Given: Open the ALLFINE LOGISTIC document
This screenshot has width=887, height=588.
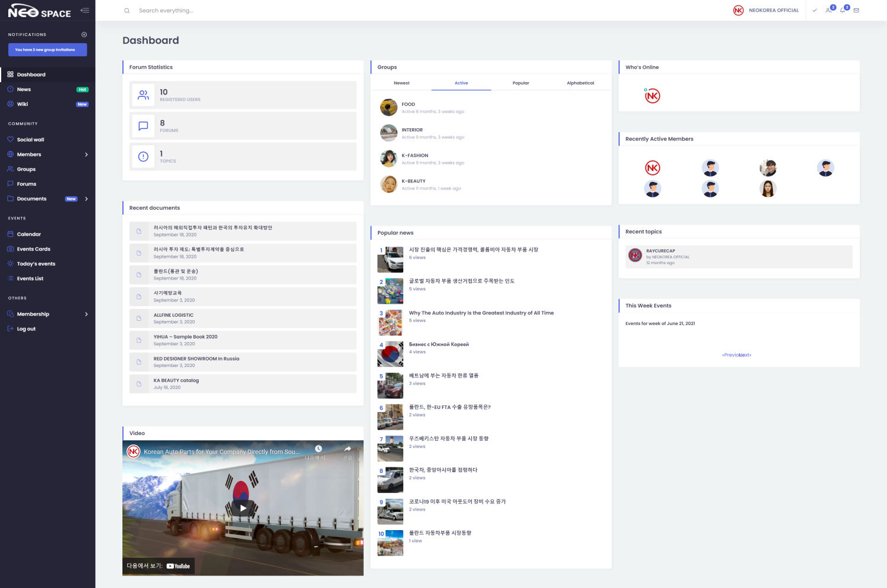Looking at the screenshot, I should pyautogui.click(x=173, y=315).
